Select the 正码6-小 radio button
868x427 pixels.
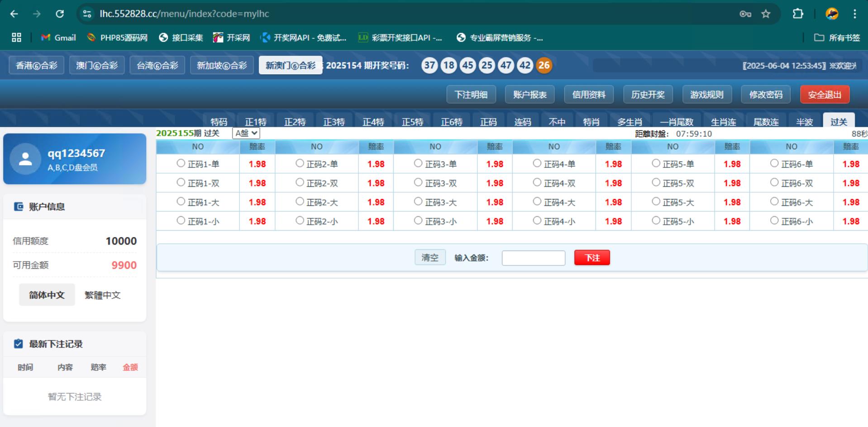click(x=774, y=220)
